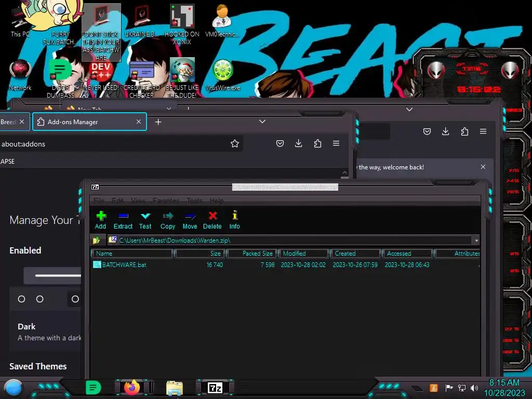Click Pocket icon in background Firefox window
Screen dimensions: 532x399
[x=427, y=131]
